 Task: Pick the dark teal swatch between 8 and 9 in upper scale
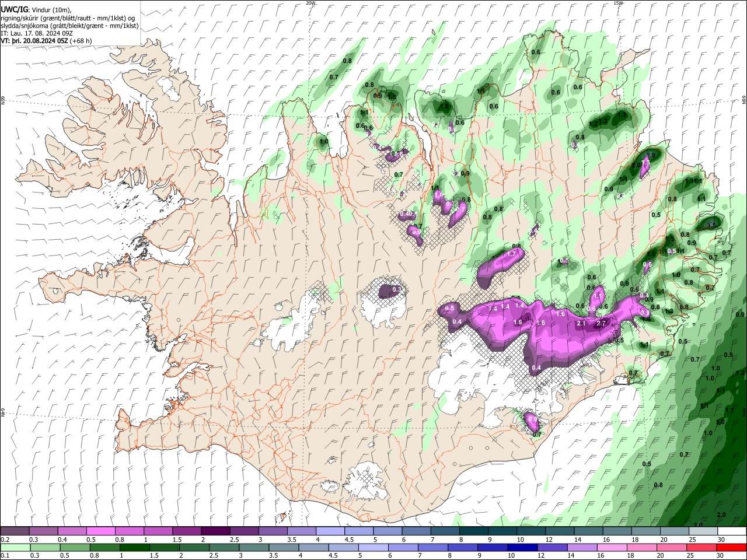point(473,531)
